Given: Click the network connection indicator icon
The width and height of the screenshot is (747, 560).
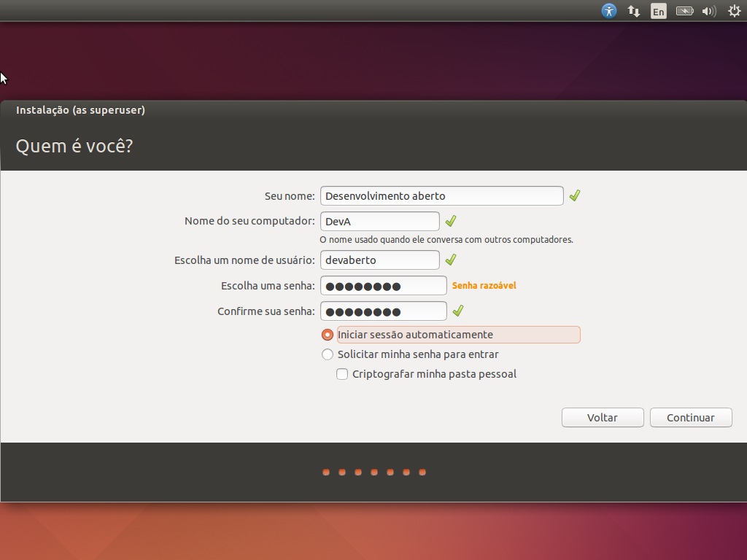Looking at the screenshot, I should 634,11.
